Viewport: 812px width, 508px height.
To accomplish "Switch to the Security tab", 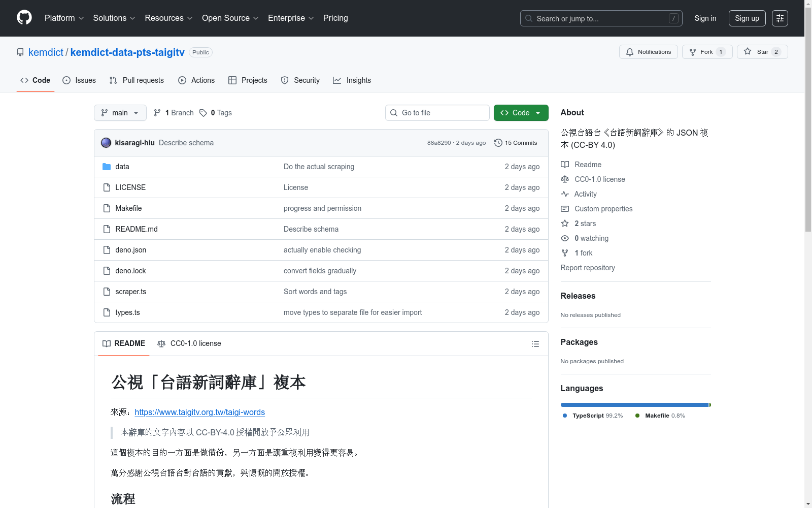I will click(300, 80).
